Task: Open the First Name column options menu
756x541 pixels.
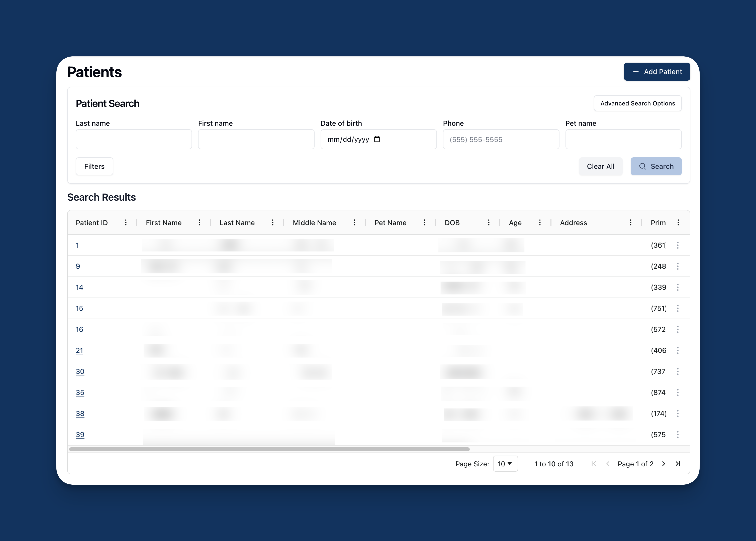Action: coord(199,222)
